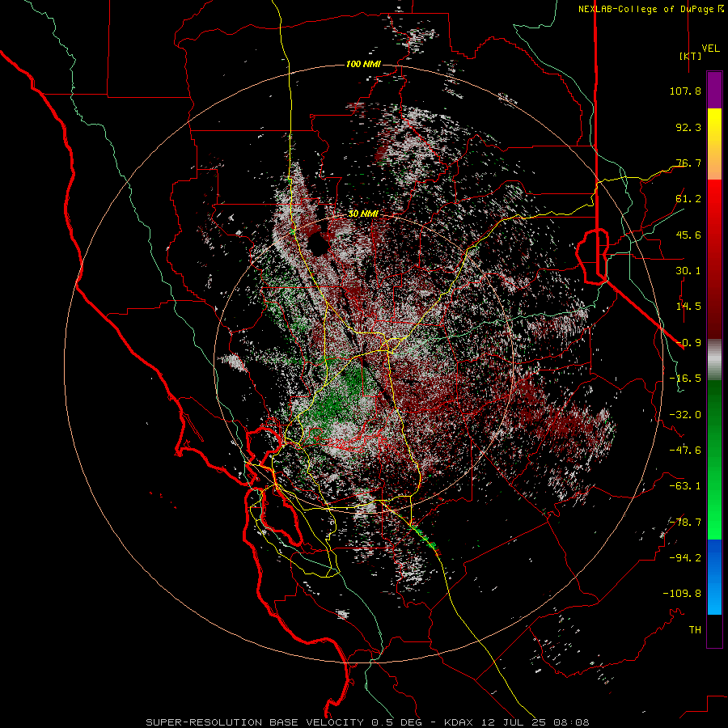
Task: Click the -63.1 velocity scale value
Action: pyautogui.click(x=685, y=486)
